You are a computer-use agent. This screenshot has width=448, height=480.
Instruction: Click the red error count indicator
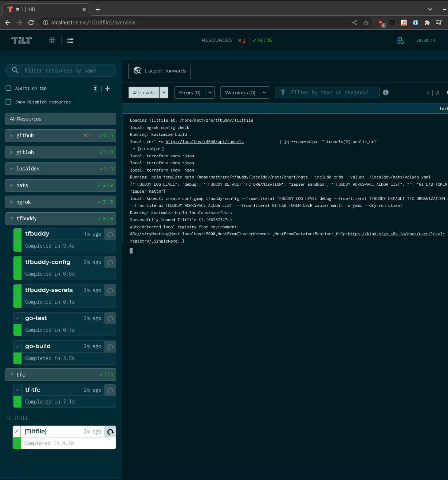242,40
